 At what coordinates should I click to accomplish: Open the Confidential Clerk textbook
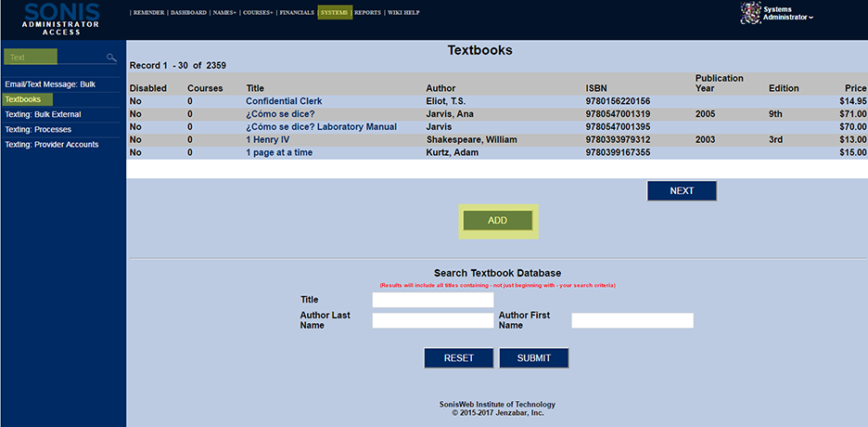coord(284,101)
